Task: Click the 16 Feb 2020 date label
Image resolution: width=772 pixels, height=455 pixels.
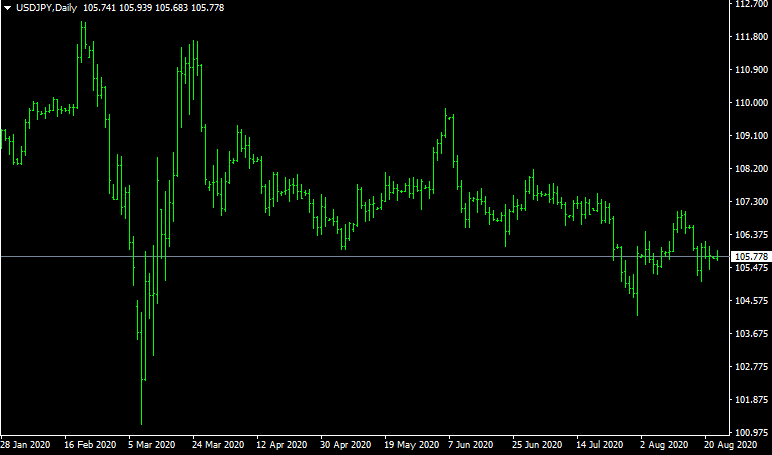Action: pos(90,445)
